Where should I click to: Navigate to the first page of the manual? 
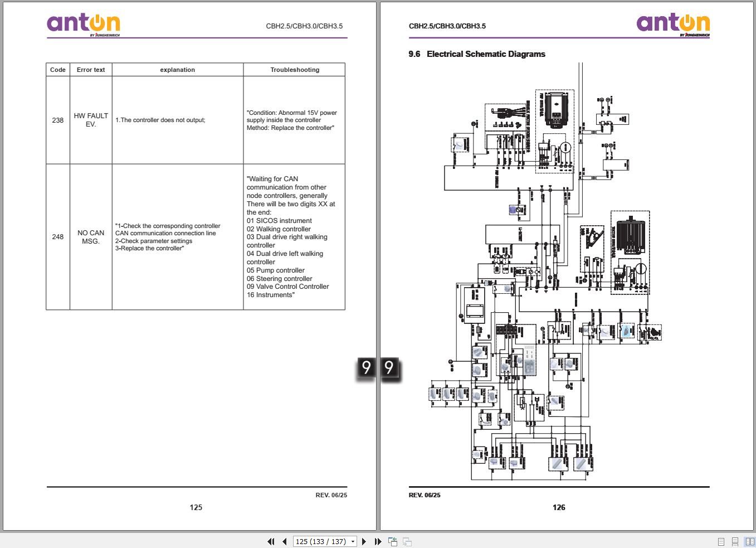pyautogui.click(x=271, y=541)
